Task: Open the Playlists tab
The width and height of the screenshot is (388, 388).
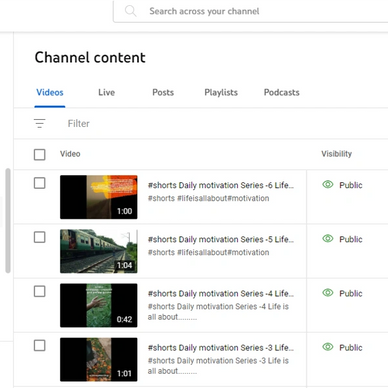Action: click(x=221, y=92)
